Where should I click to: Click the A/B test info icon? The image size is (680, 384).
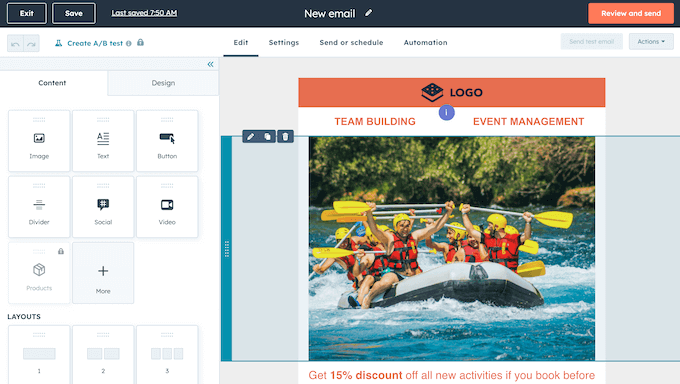pyautogui.click(x=129, y=43)
